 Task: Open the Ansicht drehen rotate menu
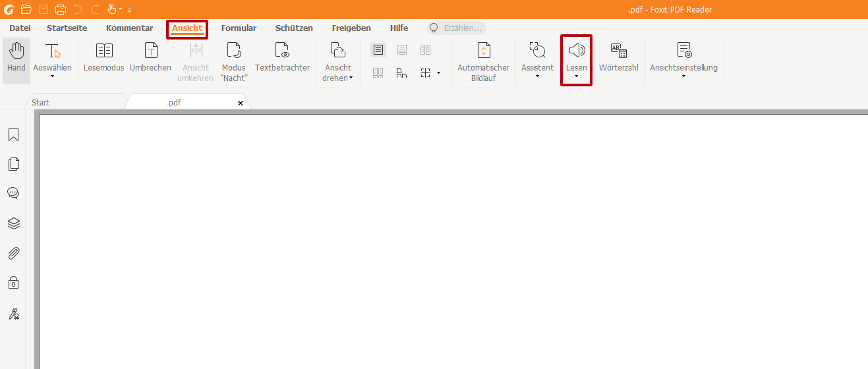[x=338, y=62]
